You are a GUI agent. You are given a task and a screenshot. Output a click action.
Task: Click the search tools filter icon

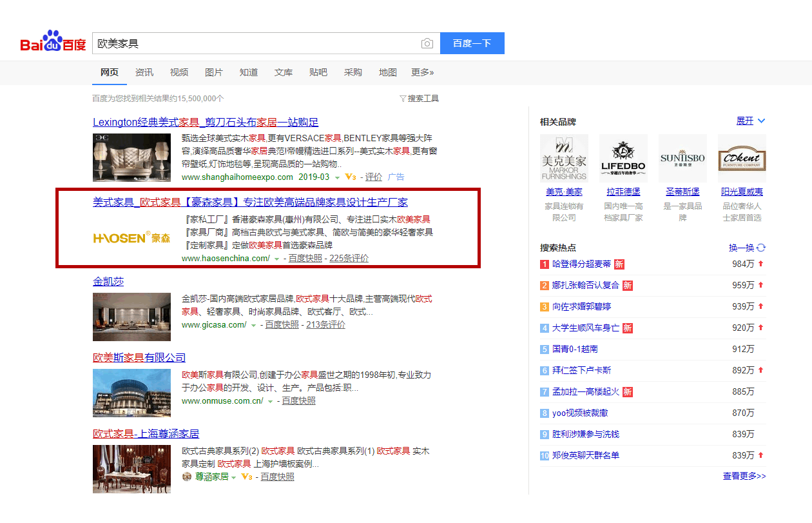403,99
